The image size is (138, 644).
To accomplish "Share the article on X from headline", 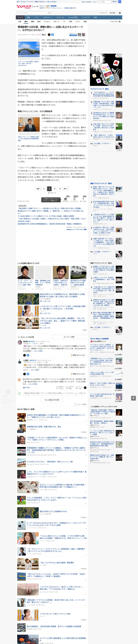I will [49, 35].
